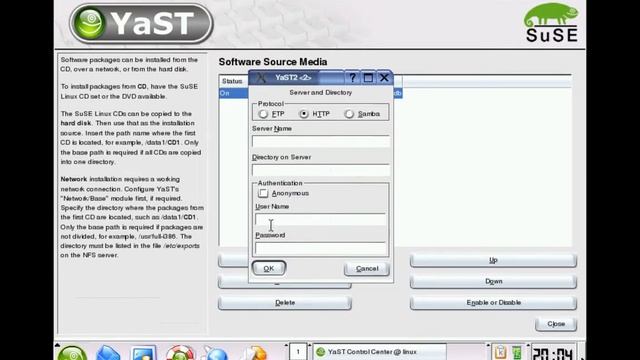Image resolution: width=640 pixels, height=360 pixels.
Task: Select the Samba protocol radio button
Action: tap(349, 114)
